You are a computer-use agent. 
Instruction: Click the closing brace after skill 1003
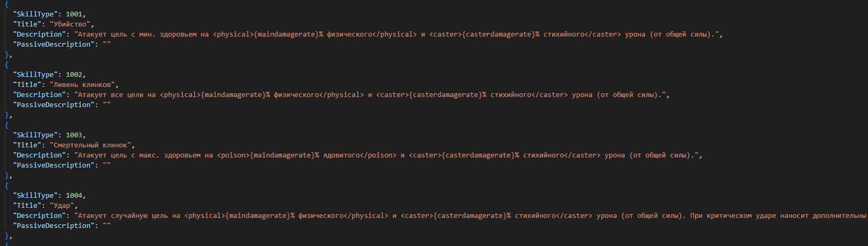pyautogui.click(x=6, y=175)
